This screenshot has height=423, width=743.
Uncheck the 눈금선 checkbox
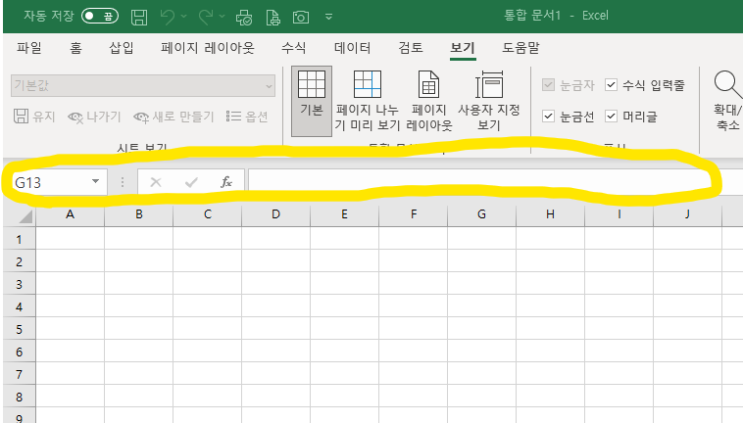pyautogui.click(x=548, y=116)
